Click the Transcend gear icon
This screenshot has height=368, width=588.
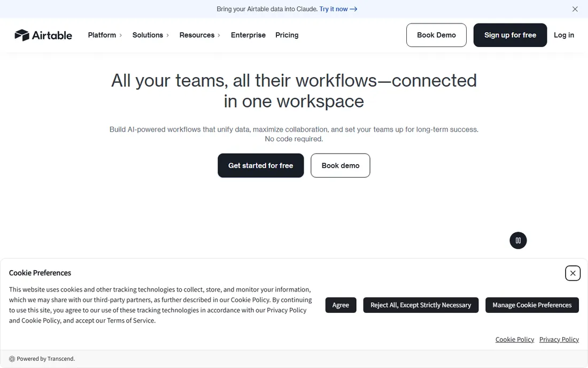coord(12,358)
